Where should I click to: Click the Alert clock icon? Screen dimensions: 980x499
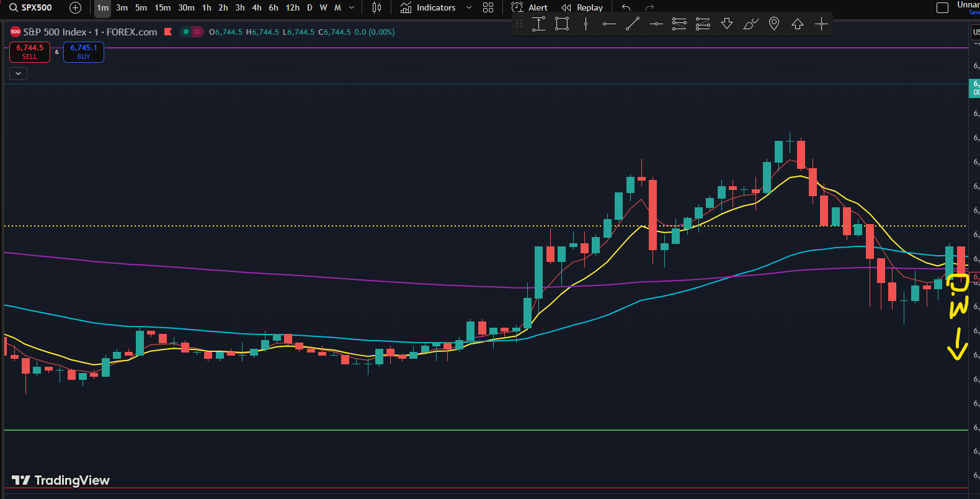pos(517,7)
